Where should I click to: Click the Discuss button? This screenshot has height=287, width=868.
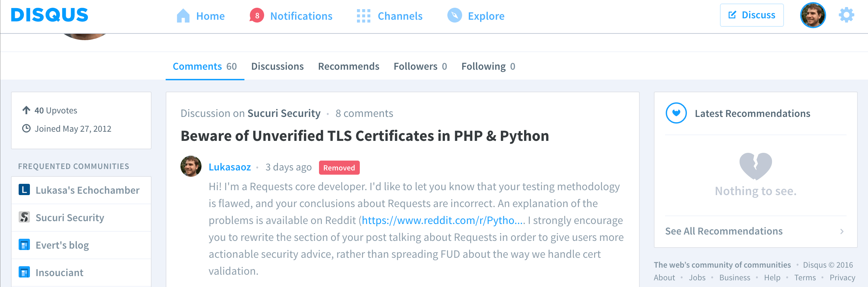pyautogui.click(x=752, y=15)
